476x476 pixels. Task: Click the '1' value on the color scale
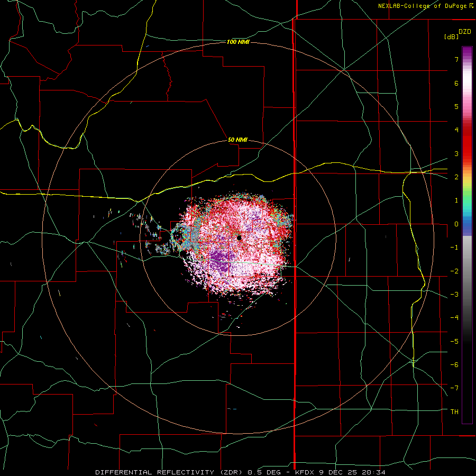click(x=456, y=200)
